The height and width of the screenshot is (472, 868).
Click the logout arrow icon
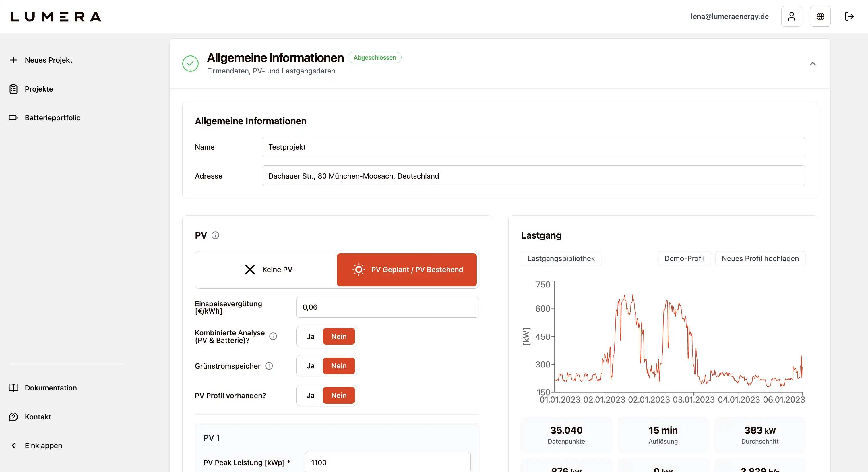tap(849, 16)
